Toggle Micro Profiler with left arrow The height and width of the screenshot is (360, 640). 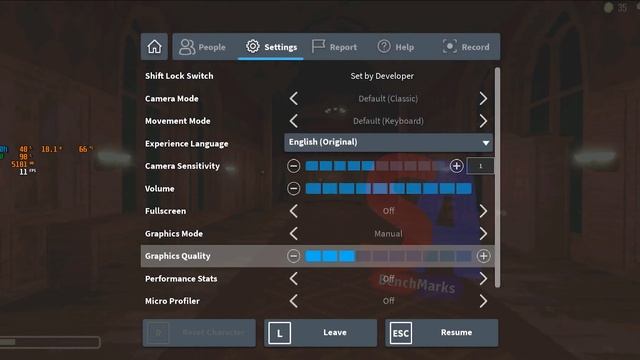click(293, 301)
